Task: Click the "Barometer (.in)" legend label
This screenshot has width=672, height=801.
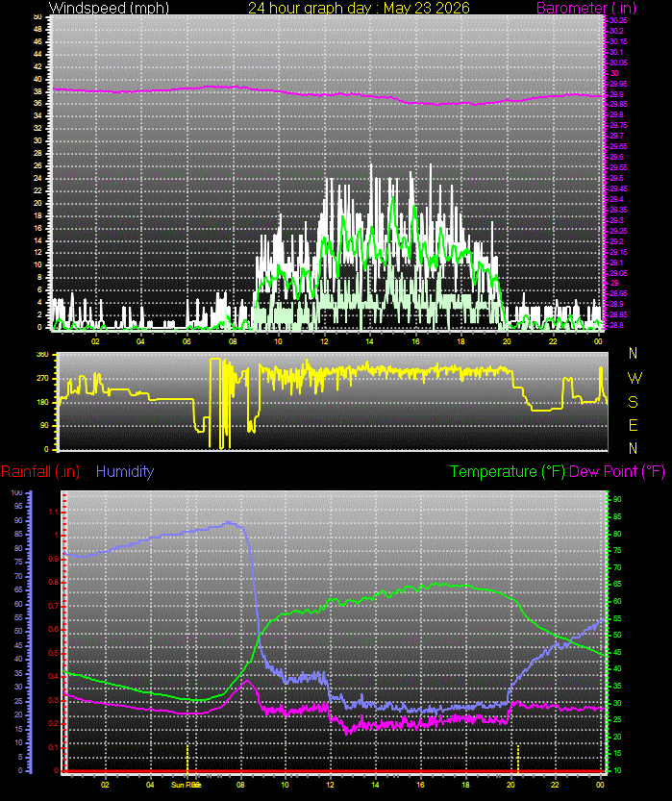Action: coord(586,8)
